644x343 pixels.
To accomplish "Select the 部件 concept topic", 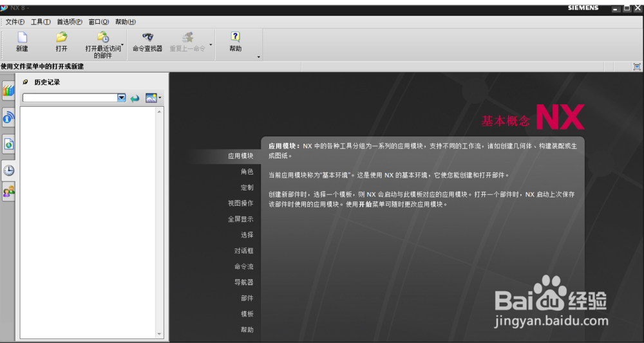I will tap(247, 299).
